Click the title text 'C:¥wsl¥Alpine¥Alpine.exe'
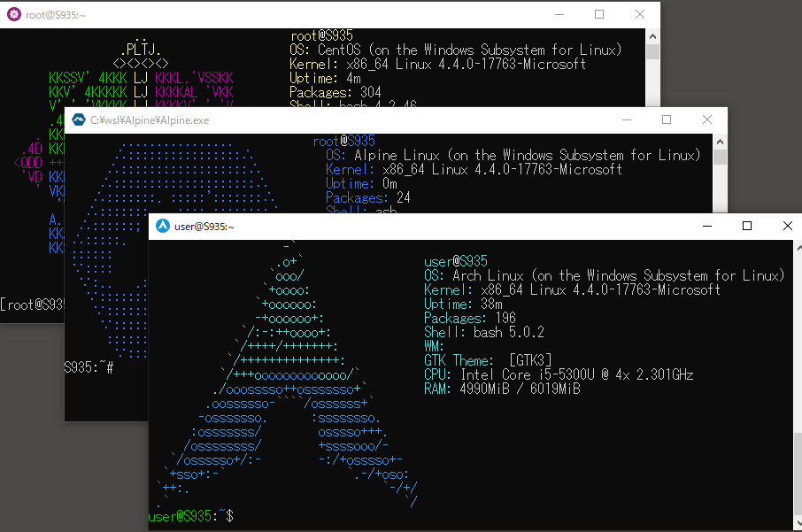802x532 pixels. click(x=150, y=120)
